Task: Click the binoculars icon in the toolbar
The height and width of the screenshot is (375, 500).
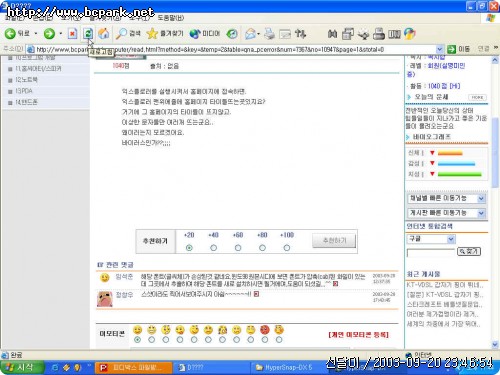Action: (332, 33)
